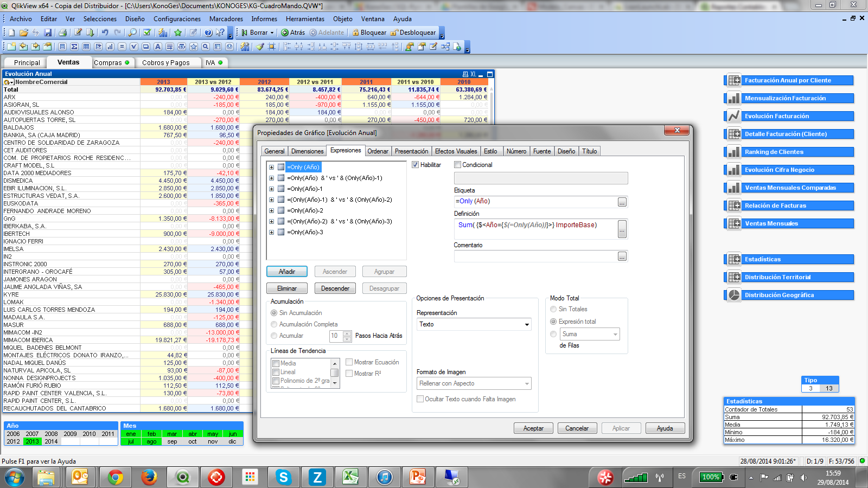Expand the =Only (Año) expression node

(x=271, y=167)
